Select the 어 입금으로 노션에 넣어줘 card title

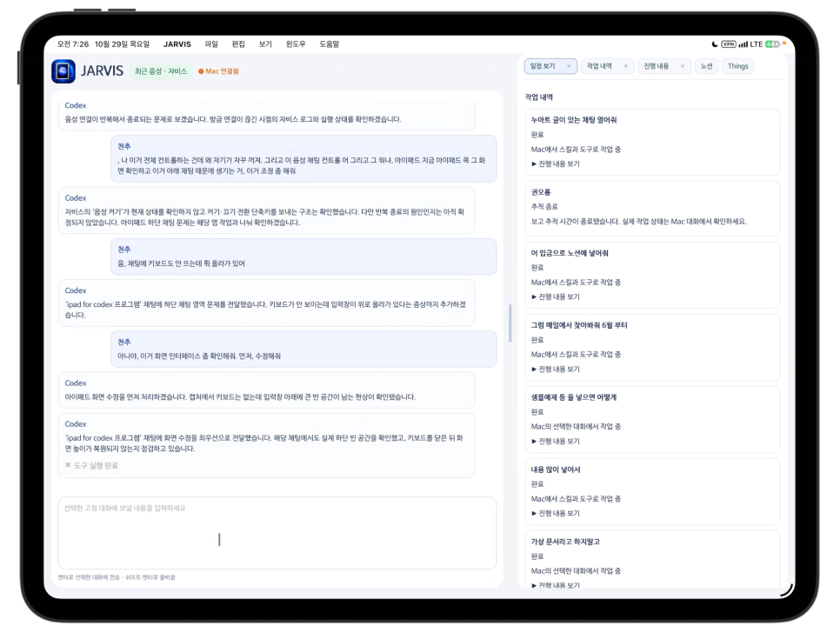click(x=570, y=253)
